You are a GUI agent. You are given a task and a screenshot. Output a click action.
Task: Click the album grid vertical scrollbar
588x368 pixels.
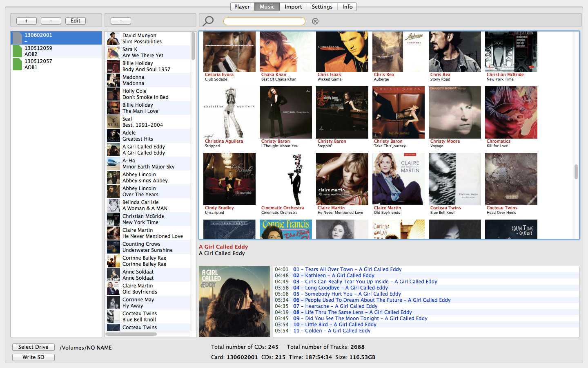[576, 172]
